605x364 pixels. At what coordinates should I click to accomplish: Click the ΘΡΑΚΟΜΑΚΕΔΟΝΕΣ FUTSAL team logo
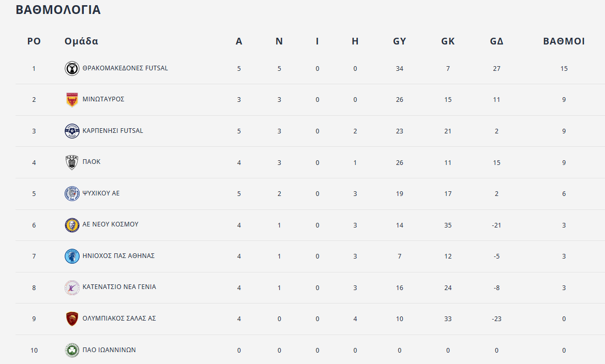pyautogui.click(x=72, y=68)
